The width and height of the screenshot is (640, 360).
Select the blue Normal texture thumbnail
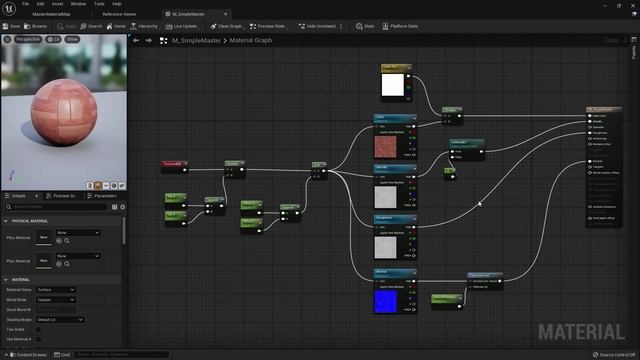pyautogui.click(x=385, y=302)
